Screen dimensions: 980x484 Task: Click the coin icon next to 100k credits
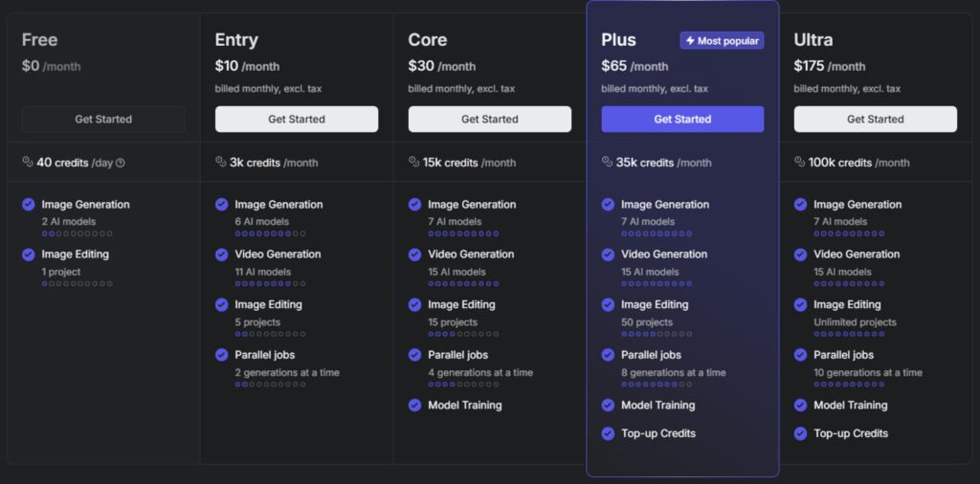tap(799, 162)
